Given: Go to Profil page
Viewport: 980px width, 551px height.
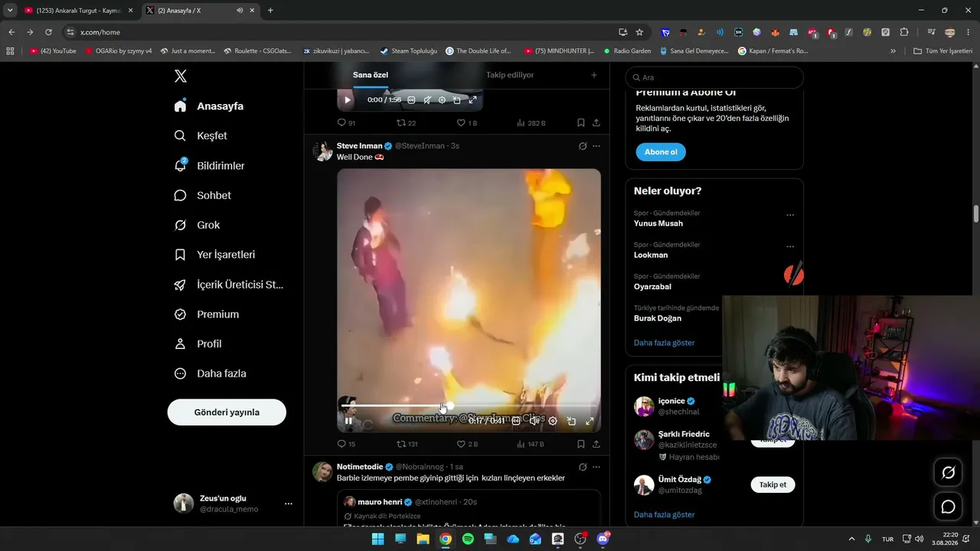Looking at the screenshot, I should point(198,344).
